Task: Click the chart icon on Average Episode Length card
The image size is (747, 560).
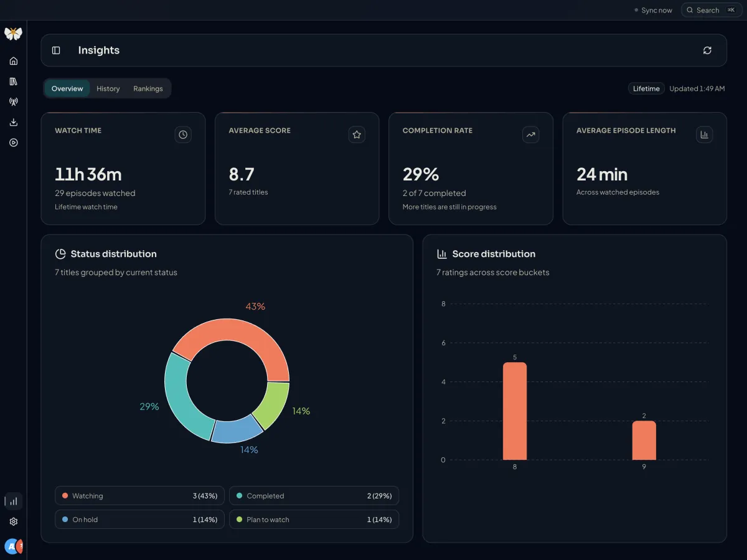Action: (705, 134)
